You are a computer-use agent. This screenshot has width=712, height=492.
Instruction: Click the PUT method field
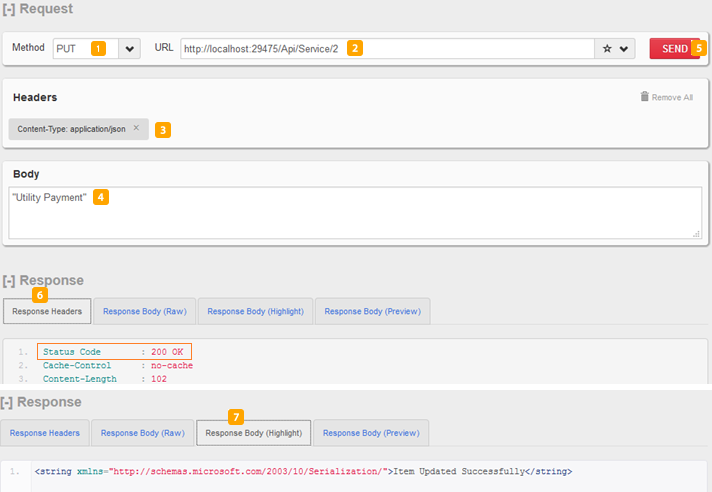point(86,49)
